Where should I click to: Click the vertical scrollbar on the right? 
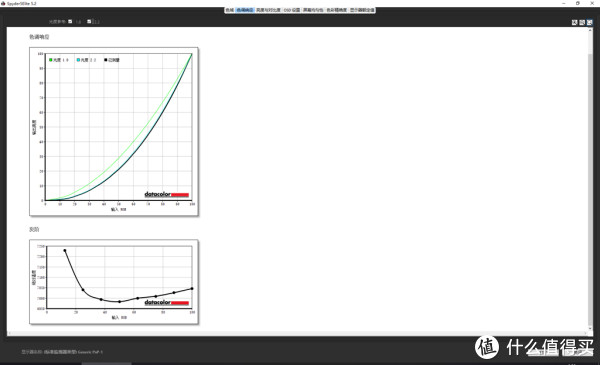pyautogui.click(x=590, y=179)
